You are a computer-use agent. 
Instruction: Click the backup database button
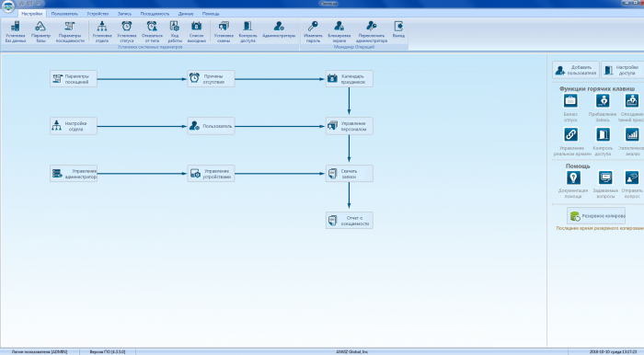[596, 216]
